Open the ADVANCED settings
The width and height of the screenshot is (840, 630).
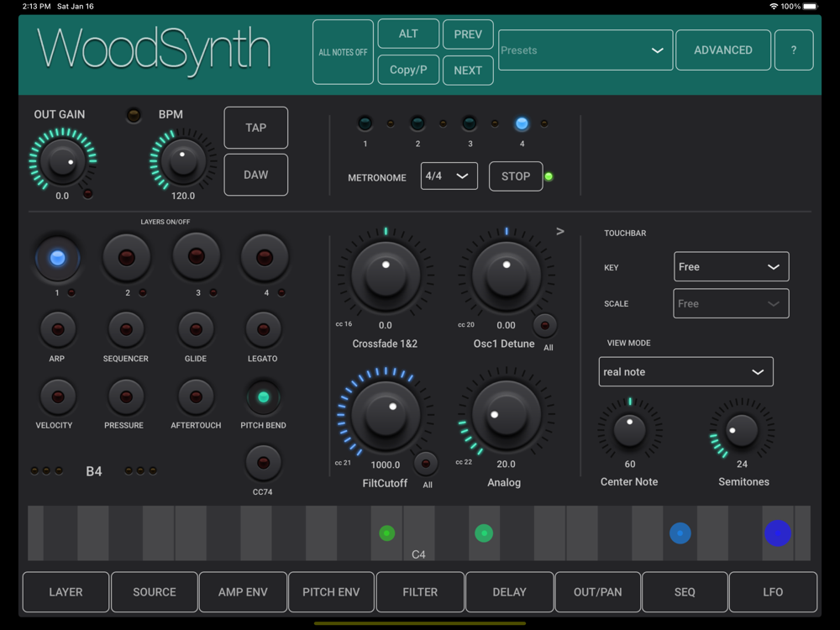[x=723, y=50]
